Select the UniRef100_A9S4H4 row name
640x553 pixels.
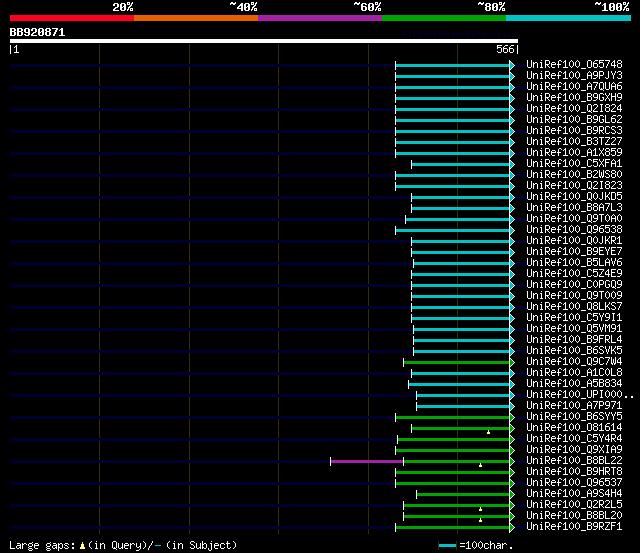(574, 494)
